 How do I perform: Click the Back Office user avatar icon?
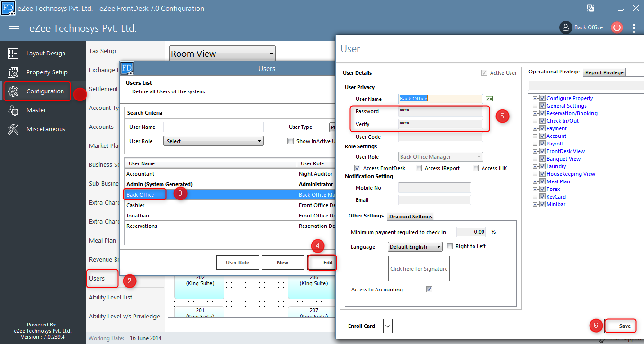click(566, 27)
